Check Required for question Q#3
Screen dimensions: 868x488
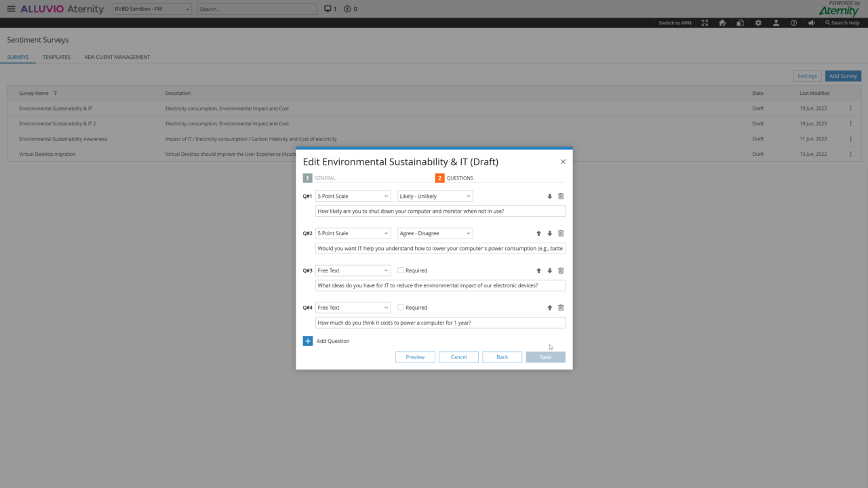coord(400,270)
